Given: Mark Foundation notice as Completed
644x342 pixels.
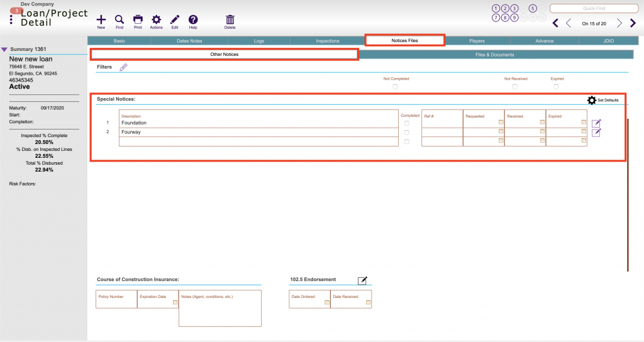Looking at the screenshot, I should (x=406, y=123).
